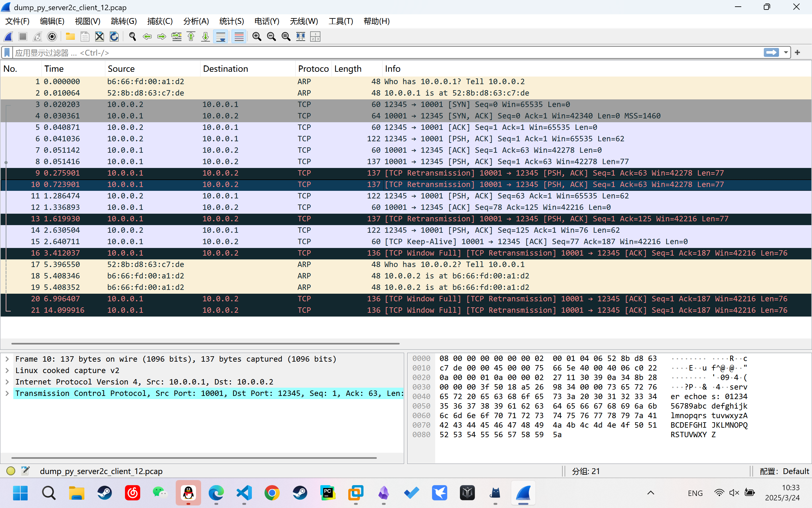Show hidden tray icons chevron
The image size is (812, 508).
(x=651, y=493)
